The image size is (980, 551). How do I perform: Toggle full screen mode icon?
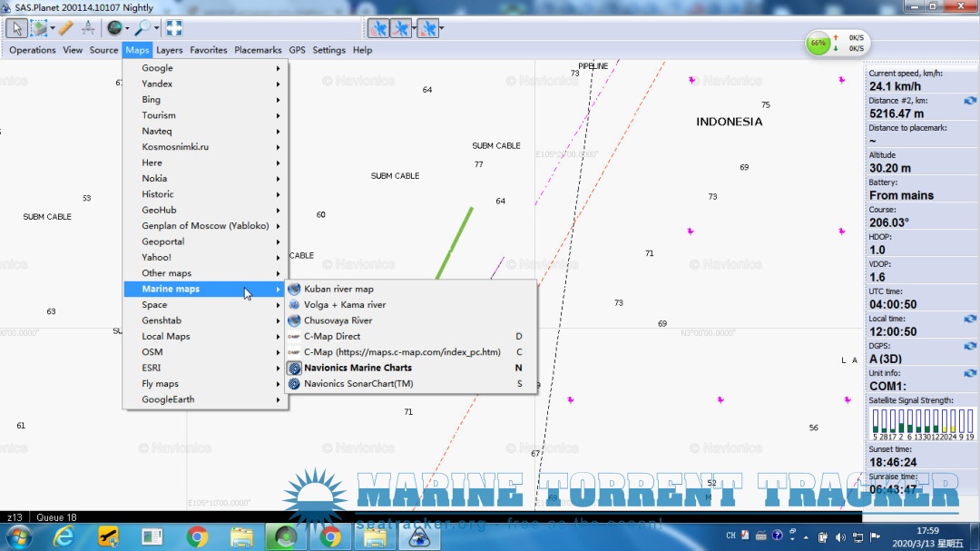(174, 28)
